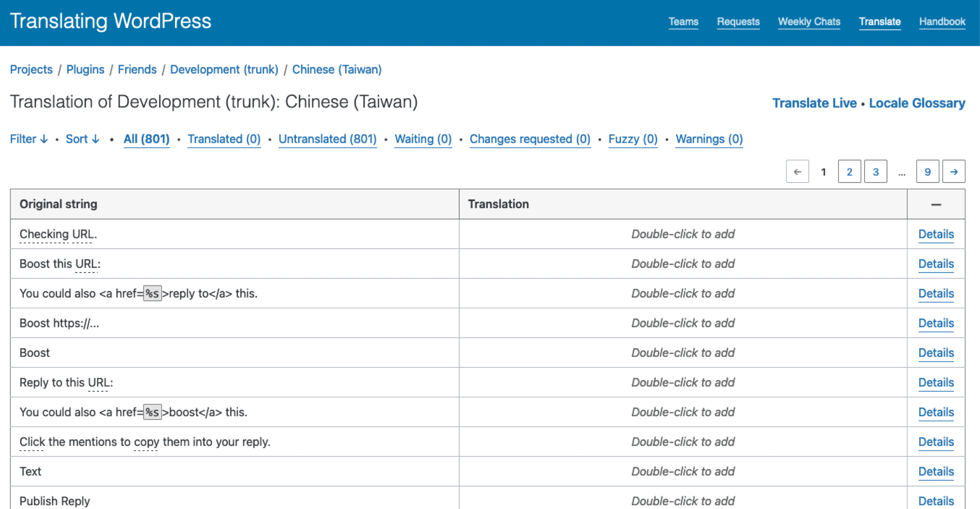Open Weekly Chats in header
Screen dimensions: 980x509
click(x=809, y=22)
